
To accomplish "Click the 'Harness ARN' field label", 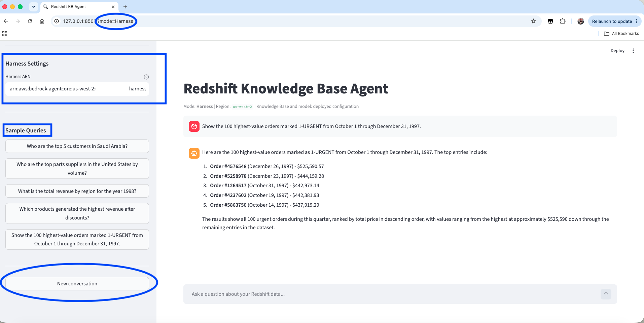I will pos(18,77).
